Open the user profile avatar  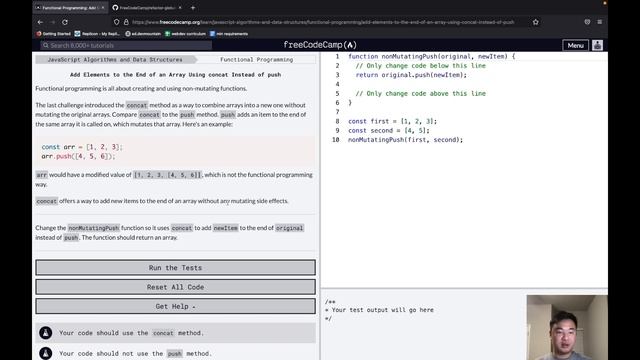click(598, 45)
